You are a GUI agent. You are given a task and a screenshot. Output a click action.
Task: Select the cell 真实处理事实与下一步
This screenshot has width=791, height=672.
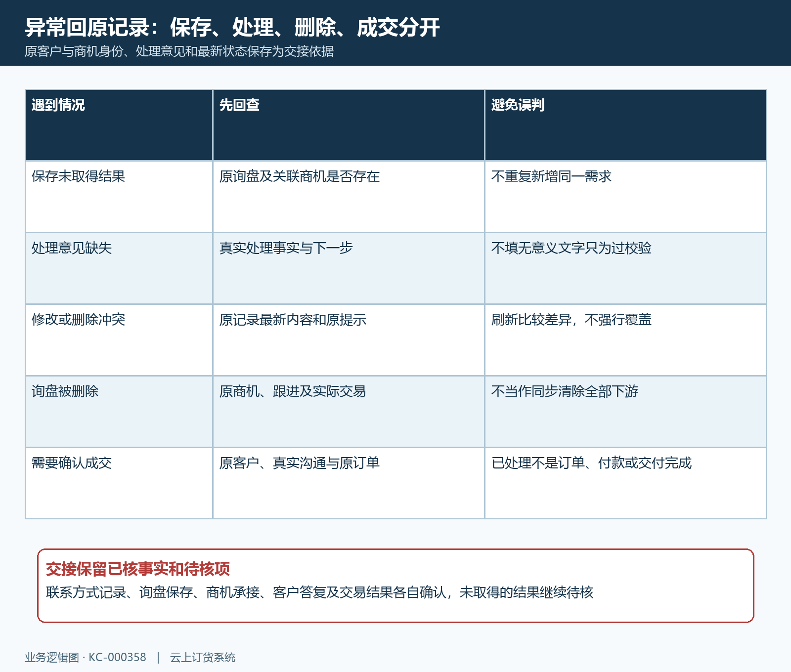click(x=349, y=268)
